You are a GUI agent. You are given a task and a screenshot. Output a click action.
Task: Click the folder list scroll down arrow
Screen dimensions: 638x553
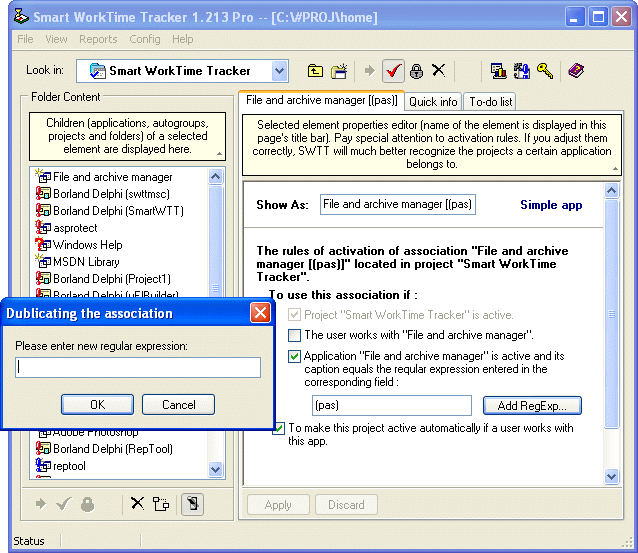[215, 469]
